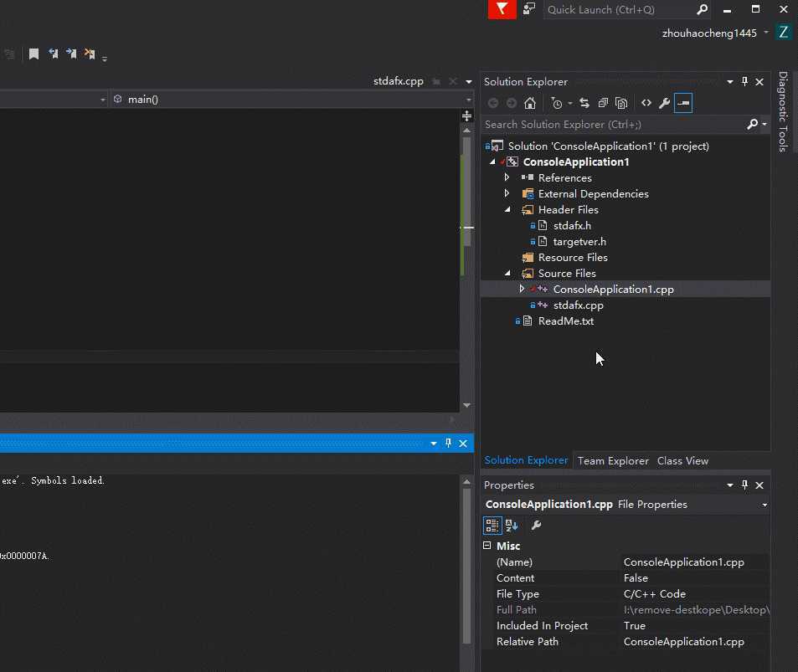The width and height of the screenshot is (798, 672).
Task: Click the Property Pages wrench icon
Action: pyautogui.click(x=536, y=526)
